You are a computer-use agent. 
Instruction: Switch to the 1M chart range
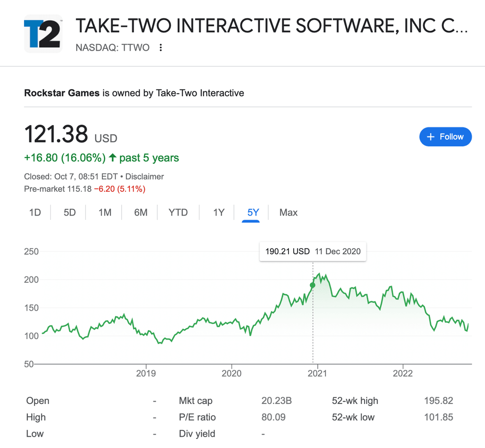(105, 213)
